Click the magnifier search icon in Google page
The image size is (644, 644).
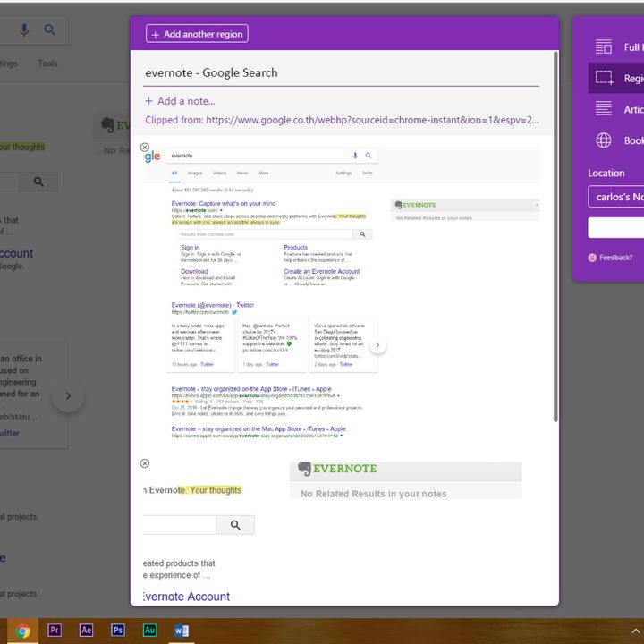tap(50, 30)
